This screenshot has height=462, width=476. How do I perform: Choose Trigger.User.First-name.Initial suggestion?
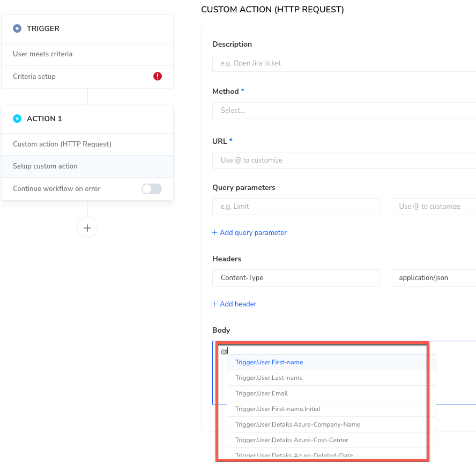coord(331,409)
